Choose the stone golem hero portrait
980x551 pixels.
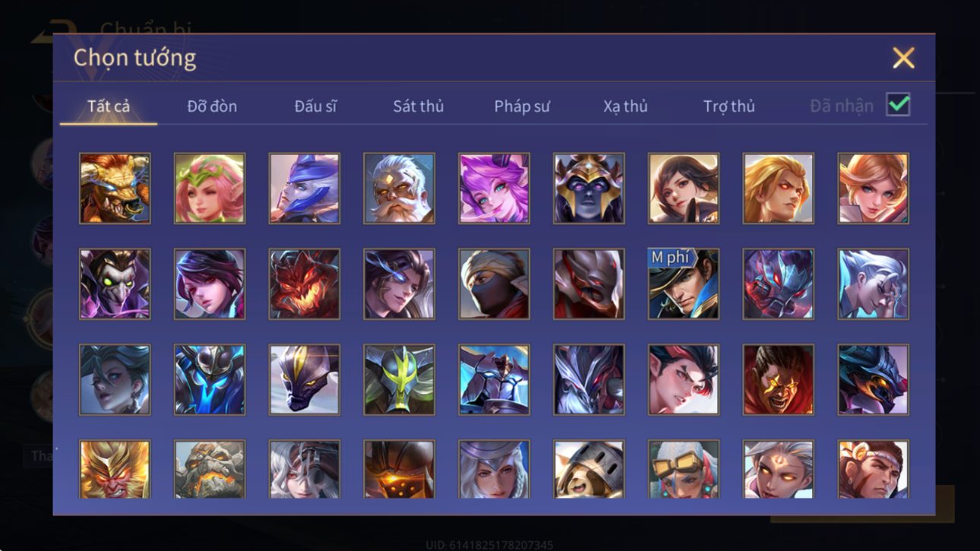[210, 469]
